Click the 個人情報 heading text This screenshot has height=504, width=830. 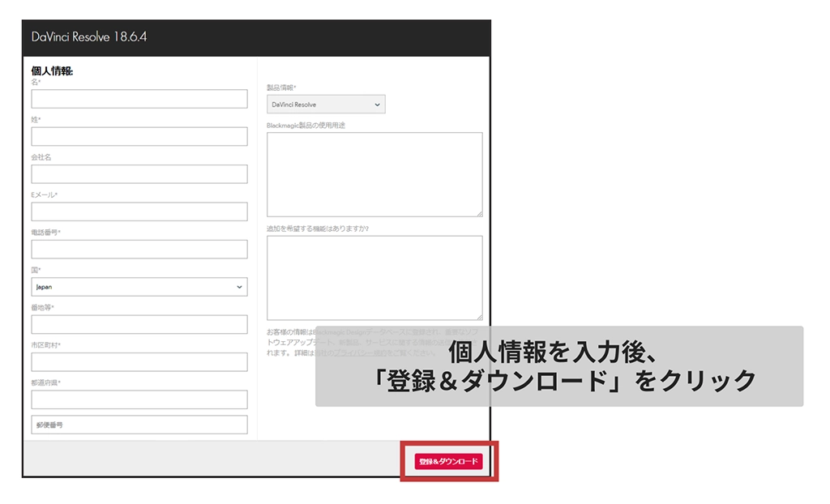click(52, 71)
